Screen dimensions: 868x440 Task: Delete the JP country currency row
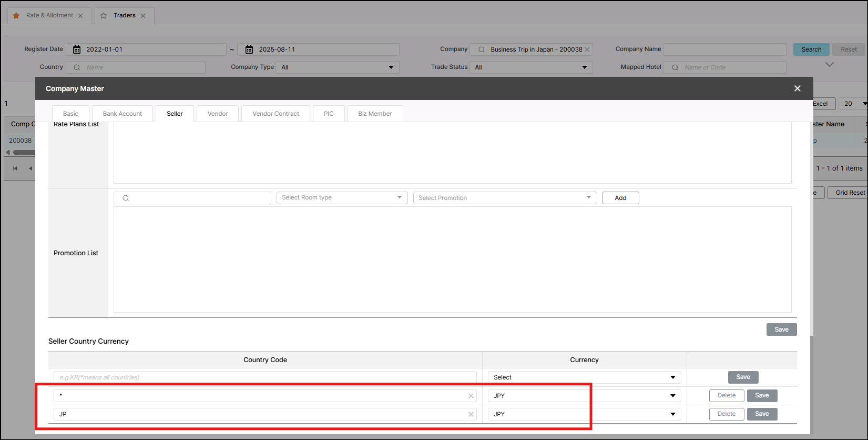coord(726,414)
